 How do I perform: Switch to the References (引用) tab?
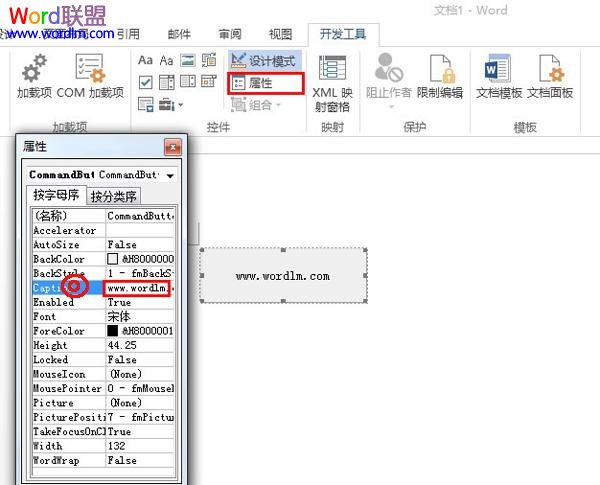pyautogui.click(x=128, y=34)
